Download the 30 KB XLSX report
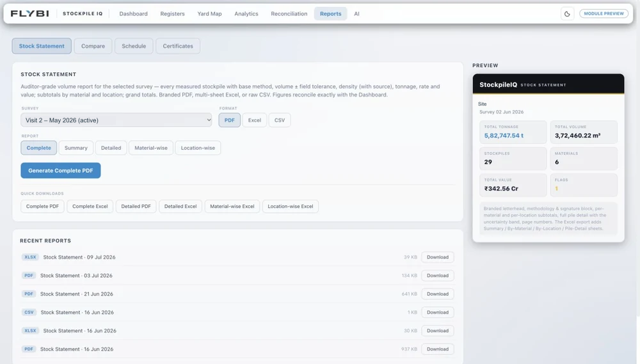Screen dimensions: 640x364 coord(438,331)
